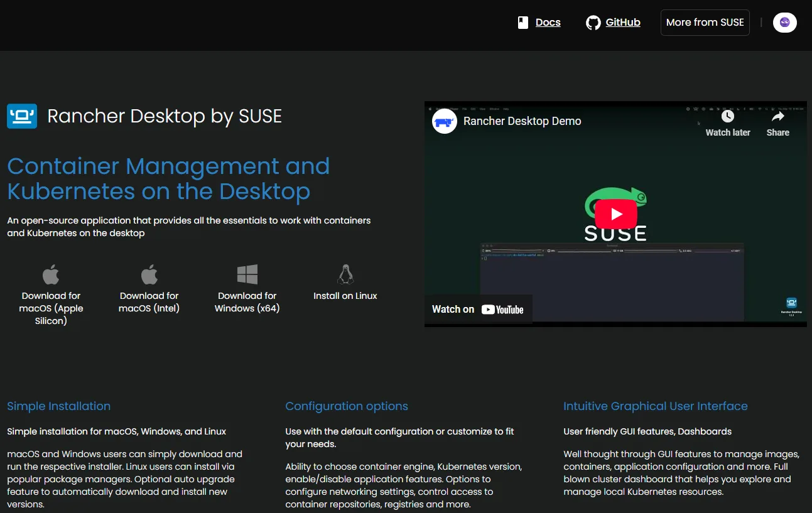The height and width of the screenshot is (513, 812).
Task: Choose Download for Windows (x64)
Action: (x=247, y=302)
